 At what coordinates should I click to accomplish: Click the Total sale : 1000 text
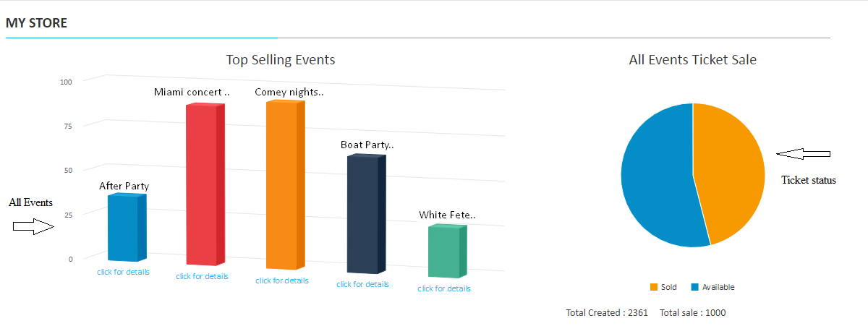[692, 313]
